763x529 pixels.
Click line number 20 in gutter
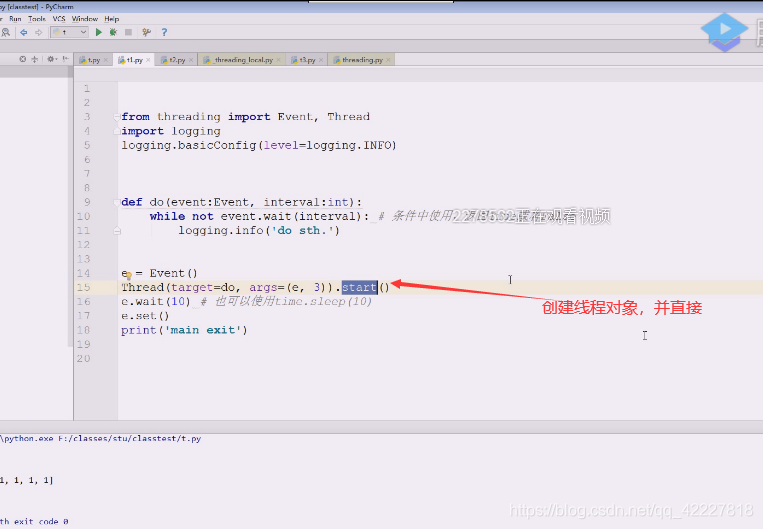pos(84,359)
